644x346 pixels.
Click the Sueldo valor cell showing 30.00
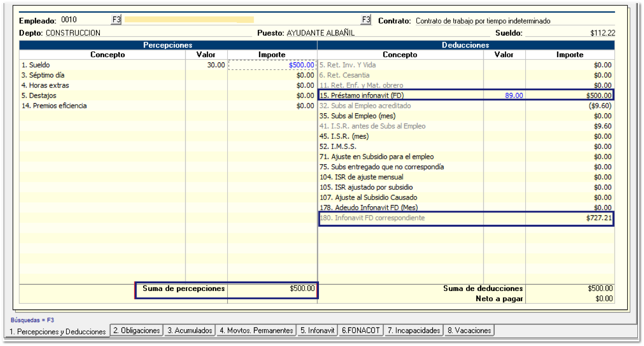click(206, 65)
